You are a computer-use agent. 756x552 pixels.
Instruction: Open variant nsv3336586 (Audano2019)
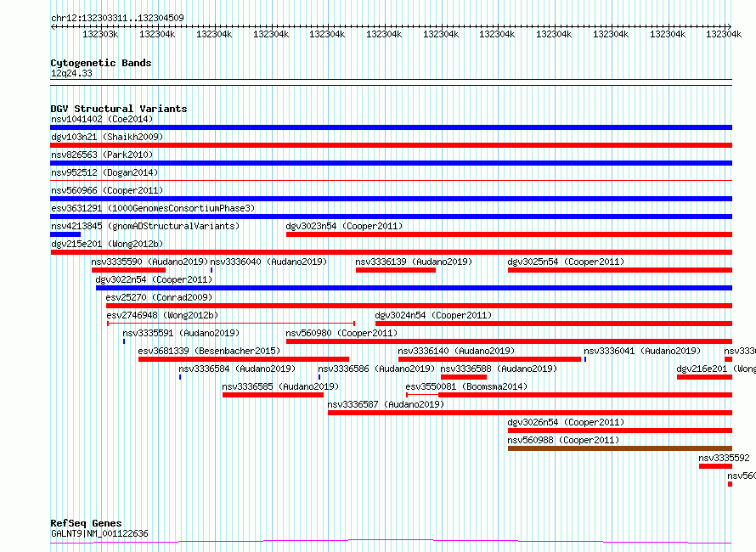[x=376, y=369]
